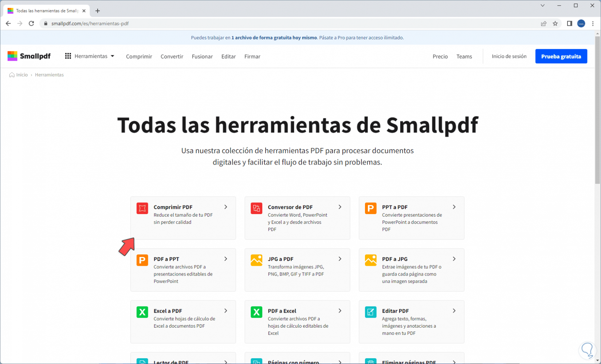Click the Excel a PDF green icon
601x364 pixels.
tap(142, 312)
